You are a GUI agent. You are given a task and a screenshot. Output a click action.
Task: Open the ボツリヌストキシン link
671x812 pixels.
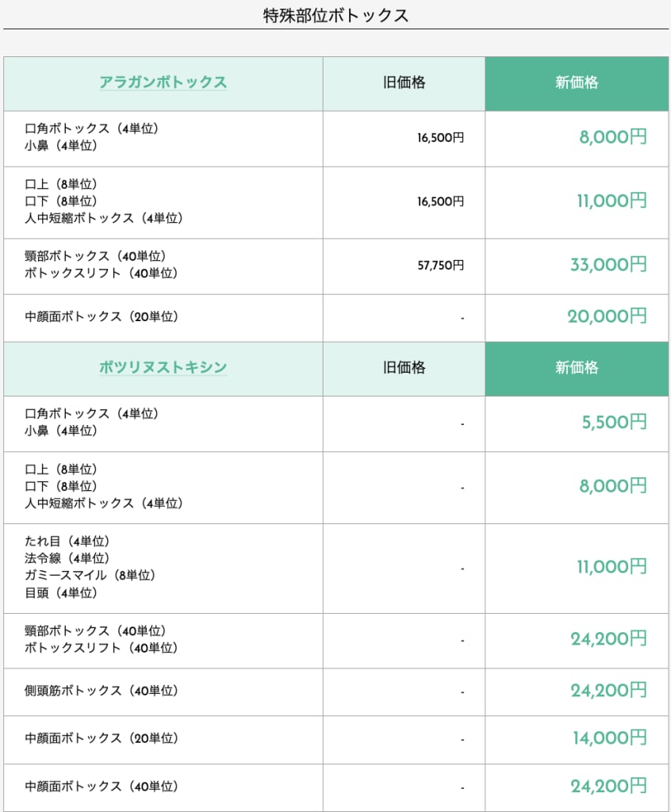[x=163, y=367]
